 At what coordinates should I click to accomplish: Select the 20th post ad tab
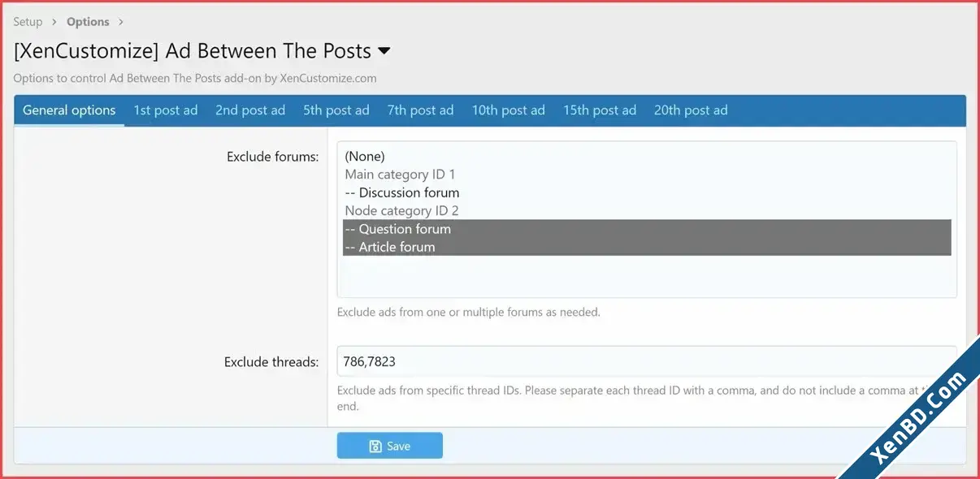[x=691, y=110]
